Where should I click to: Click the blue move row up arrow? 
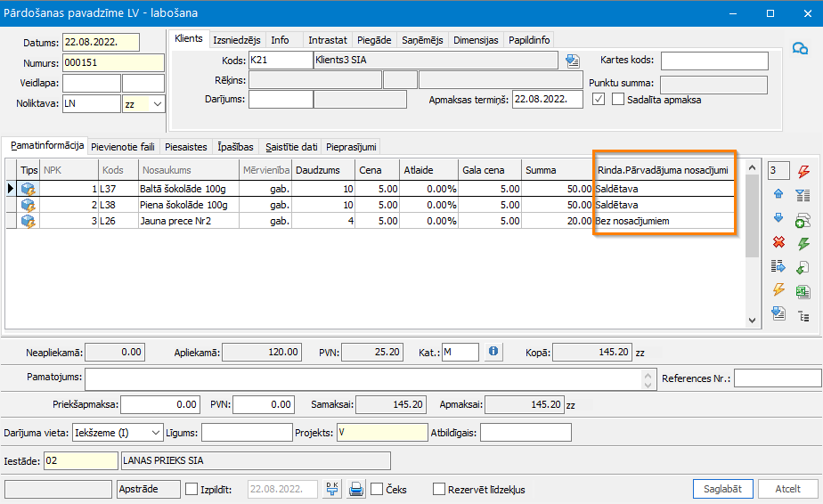tap(777, 194)
